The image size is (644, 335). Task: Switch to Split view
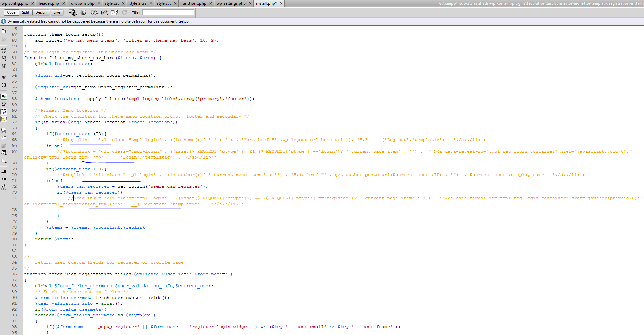click(x=25, y=12)
